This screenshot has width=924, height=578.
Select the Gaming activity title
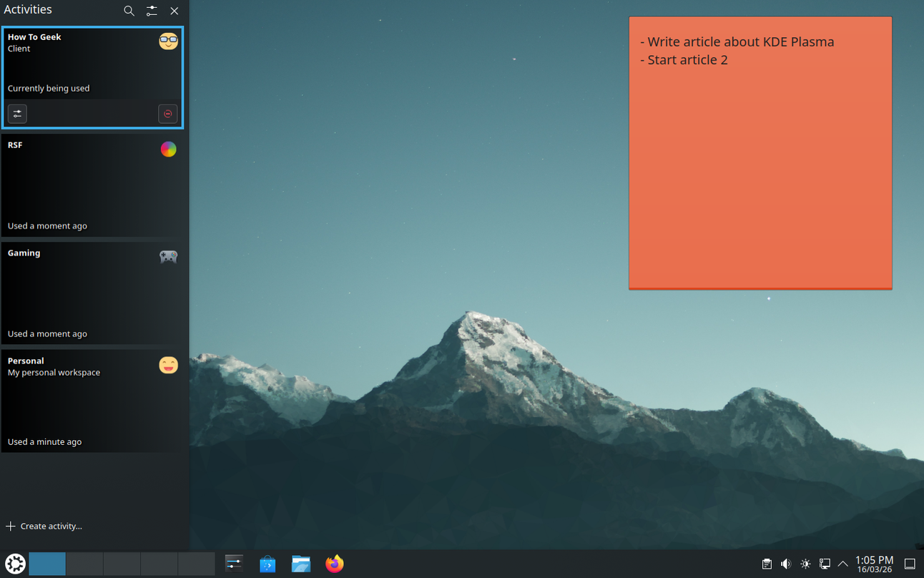tap(24, 253)
